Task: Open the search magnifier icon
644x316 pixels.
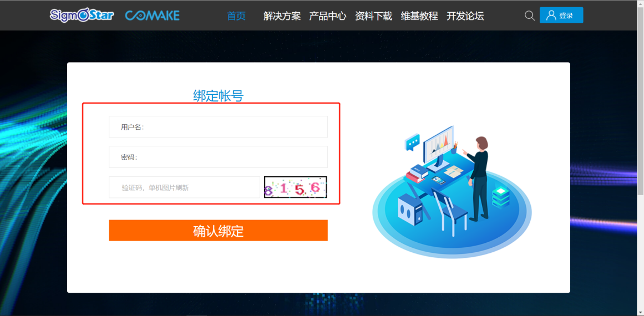Action: (529, 16)
